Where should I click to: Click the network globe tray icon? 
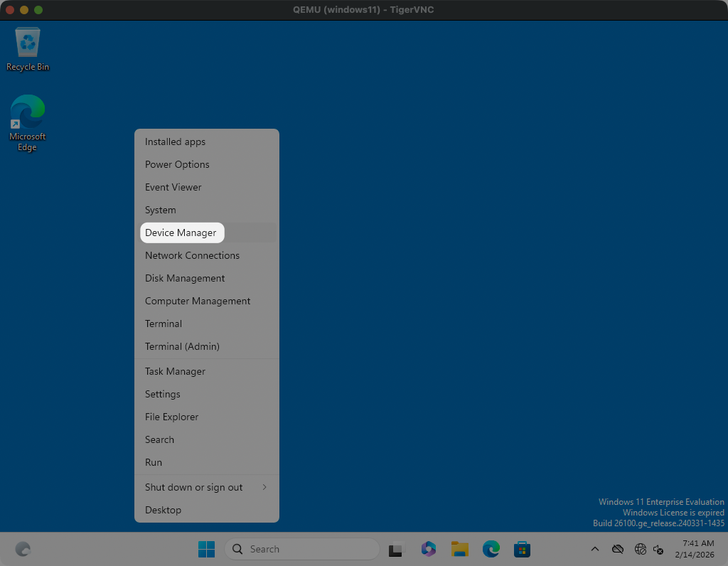(x=640, y=549)
